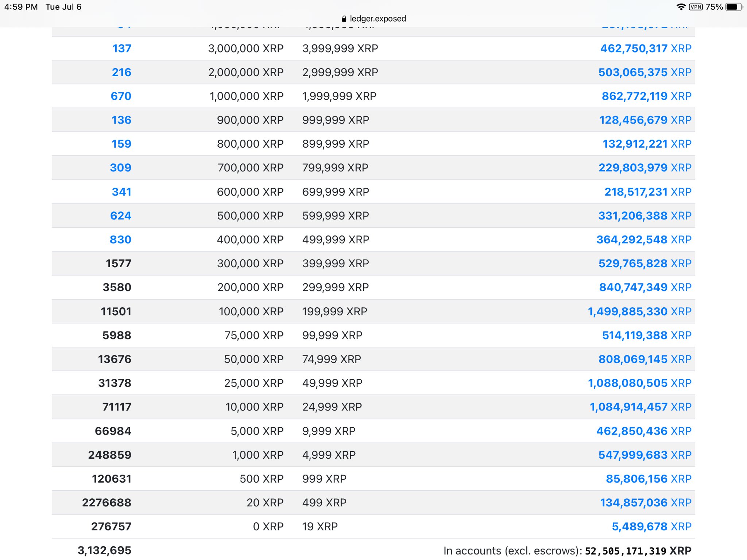
Task: Open accounts link labeled 670
Action: point(120,96)
